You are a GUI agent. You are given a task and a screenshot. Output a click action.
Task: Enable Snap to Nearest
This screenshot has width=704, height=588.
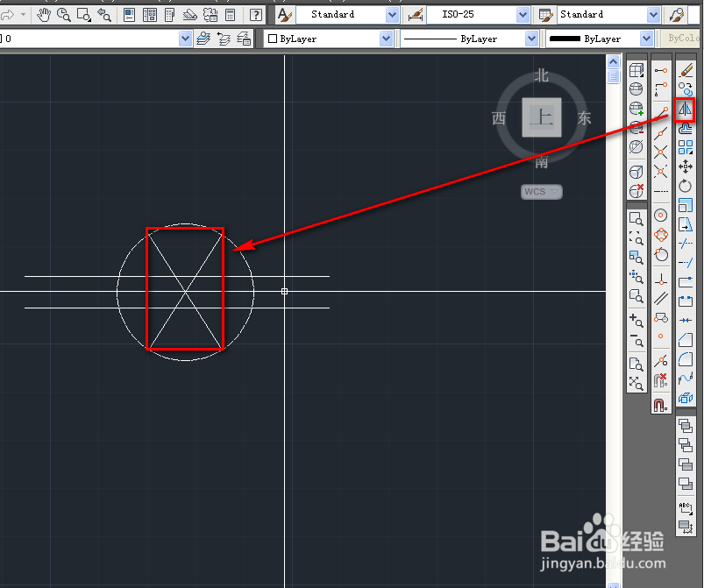point(661,360)
